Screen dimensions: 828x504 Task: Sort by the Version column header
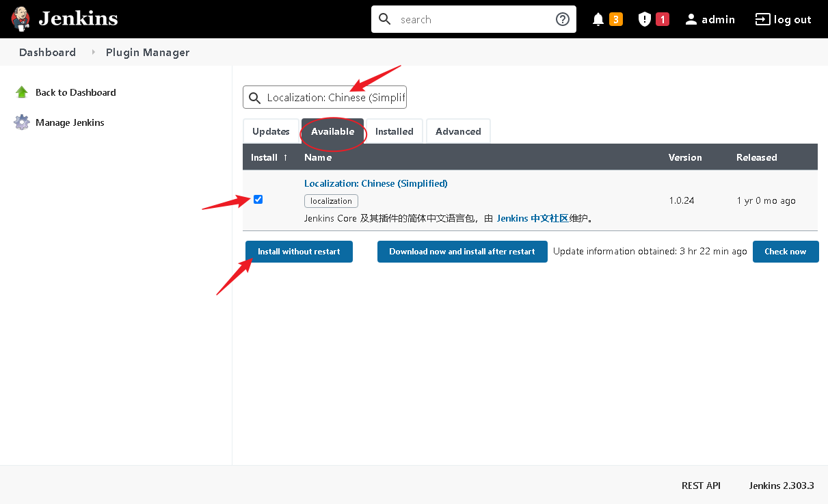click(x=685, y=157)
